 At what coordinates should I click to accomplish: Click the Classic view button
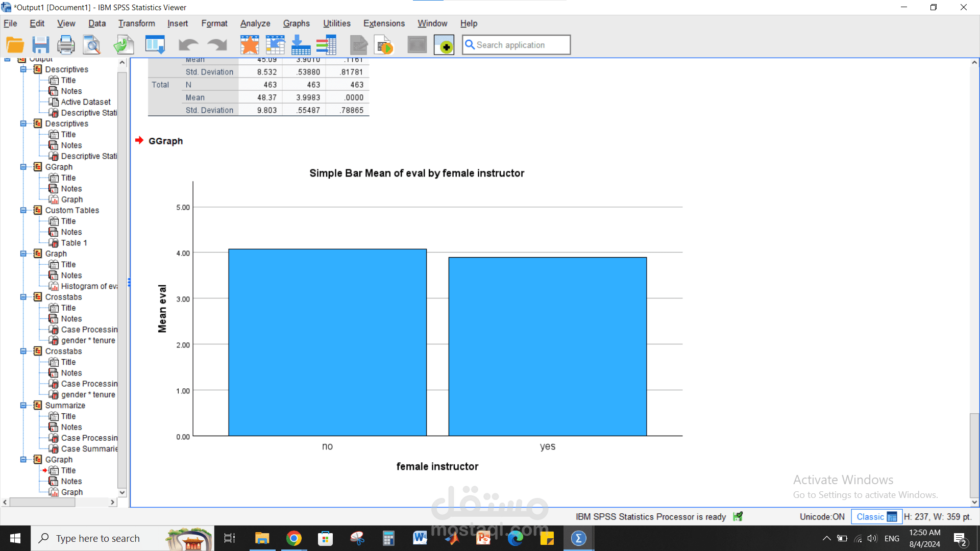point(876,516)
